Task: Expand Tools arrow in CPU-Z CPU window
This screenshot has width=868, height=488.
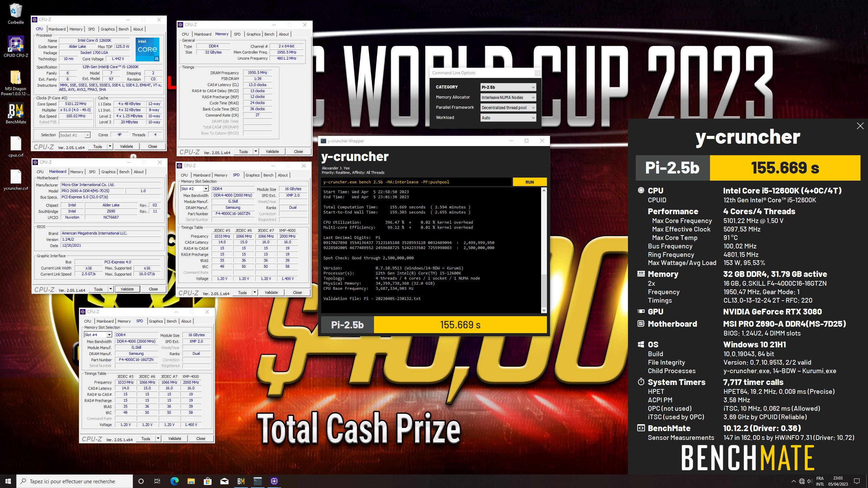Action: [110, 146]
